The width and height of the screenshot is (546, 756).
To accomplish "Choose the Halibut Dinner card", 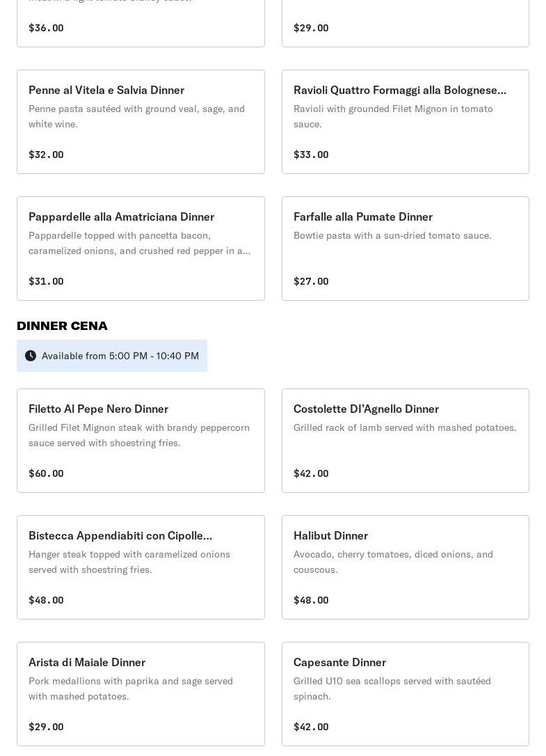I will coord(405,567).
